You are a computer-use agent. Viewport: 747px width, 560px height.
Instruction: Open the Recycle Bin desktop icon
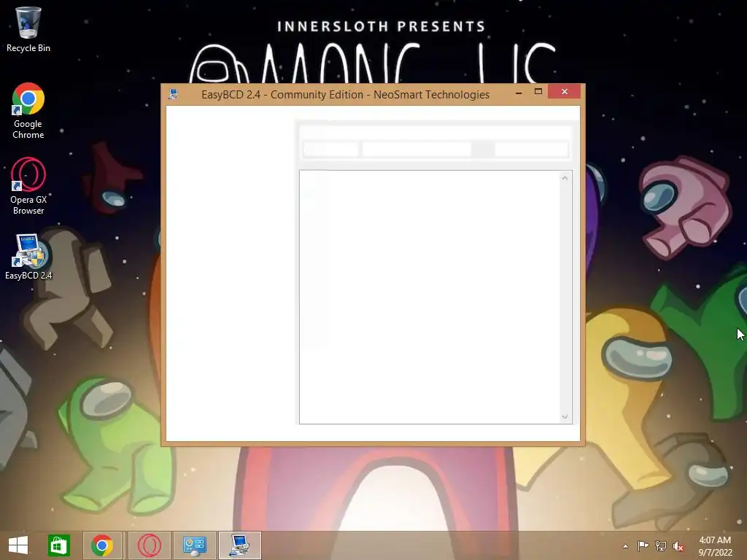(28, 29)
